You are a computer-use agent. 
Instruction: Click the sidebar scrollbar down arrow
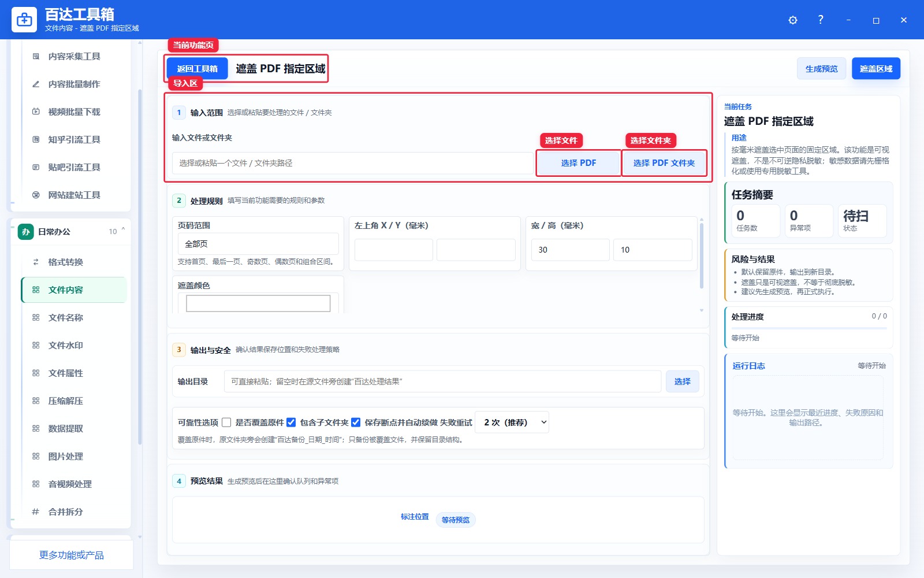[x=140, y=537]
